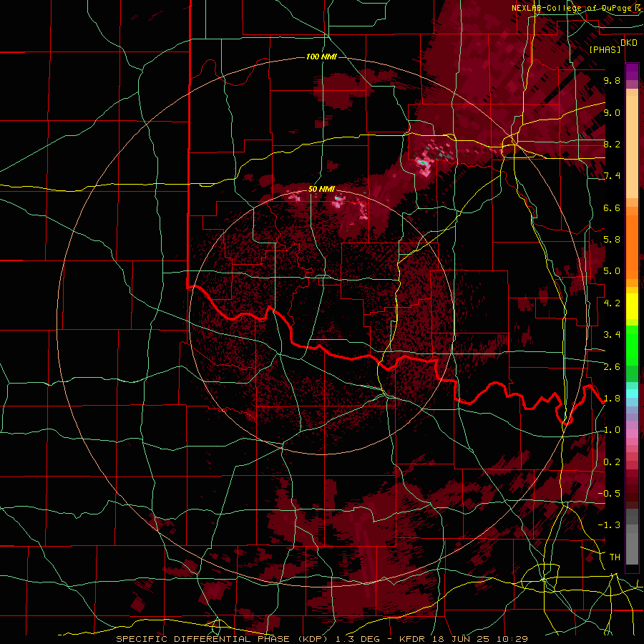The height and width of the screenshot is (644, 644).
Task: Click the "[PHAS]" legend header
Action: [605, 49]
